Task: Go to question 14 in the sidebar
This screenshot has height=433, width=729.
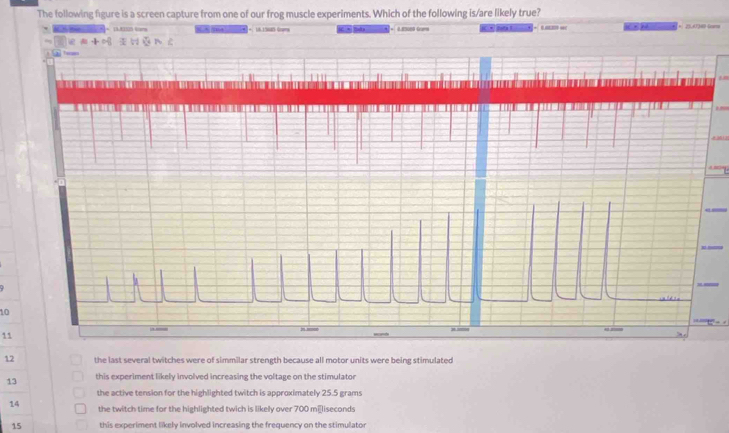Action: pos(14,403)
